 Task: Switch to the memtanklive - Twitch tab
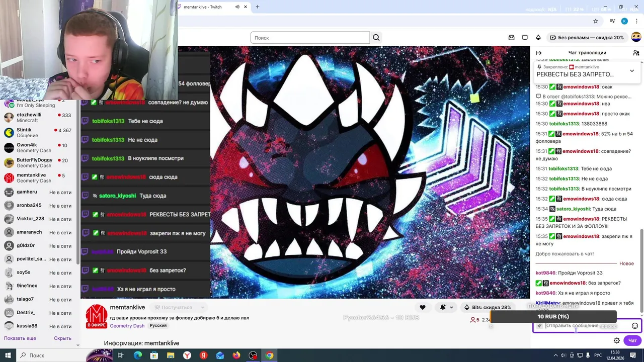click(214, 7)
